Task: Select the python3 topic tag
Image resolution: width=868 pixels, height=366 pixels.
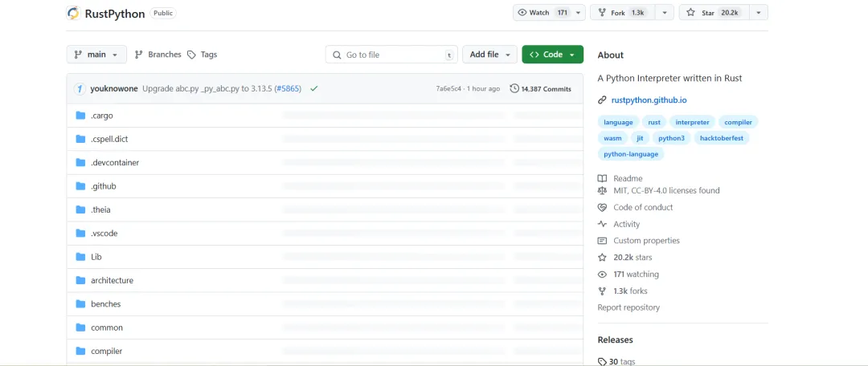Action: (x=671, y=138)
